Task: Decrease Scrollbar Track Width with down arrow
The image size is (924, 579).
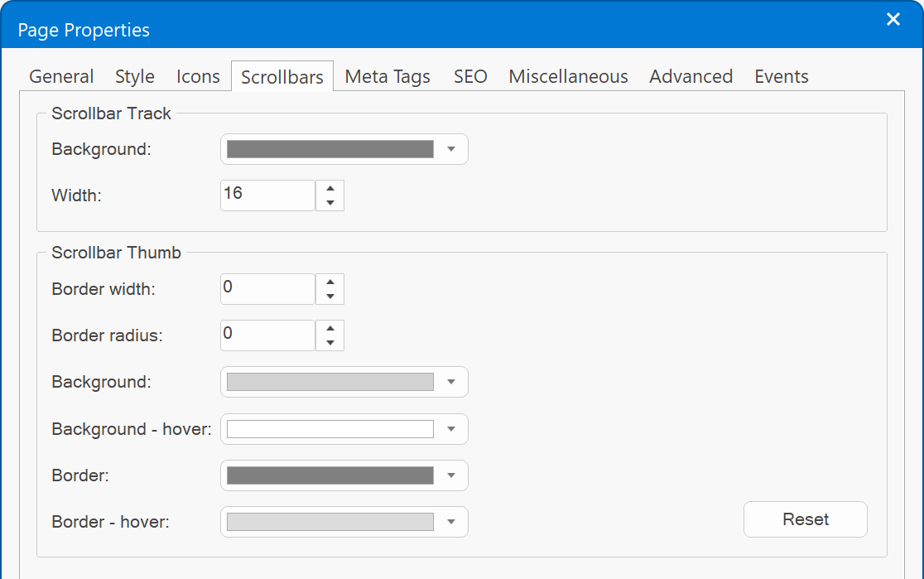Action: (x=330, y=203)
